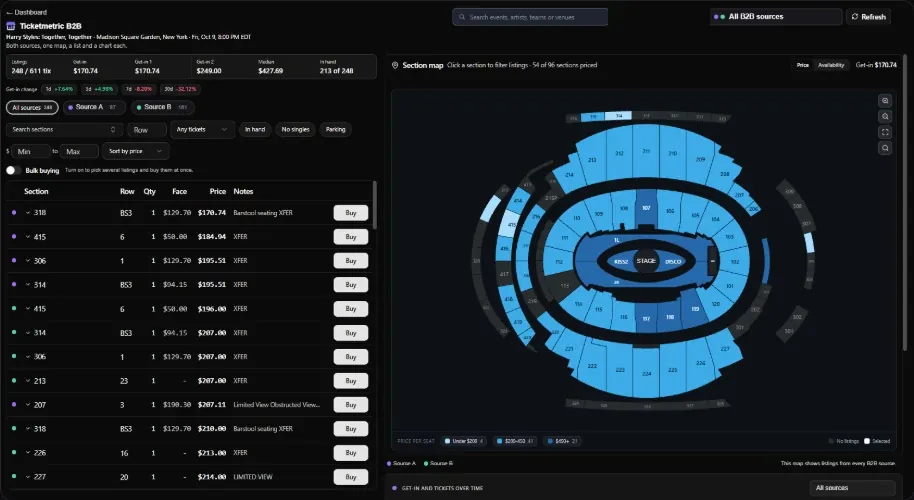Toggle the No singles filter chip
Viewport: 914px width, 500px height.
(295, 129)
